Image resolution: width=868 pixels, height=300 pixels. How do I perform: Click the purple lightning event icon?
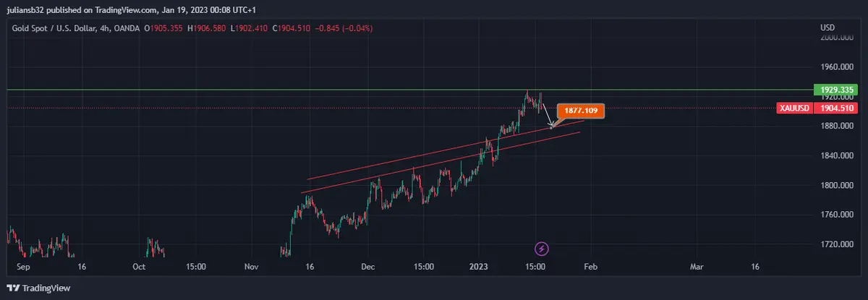point(542,249)
